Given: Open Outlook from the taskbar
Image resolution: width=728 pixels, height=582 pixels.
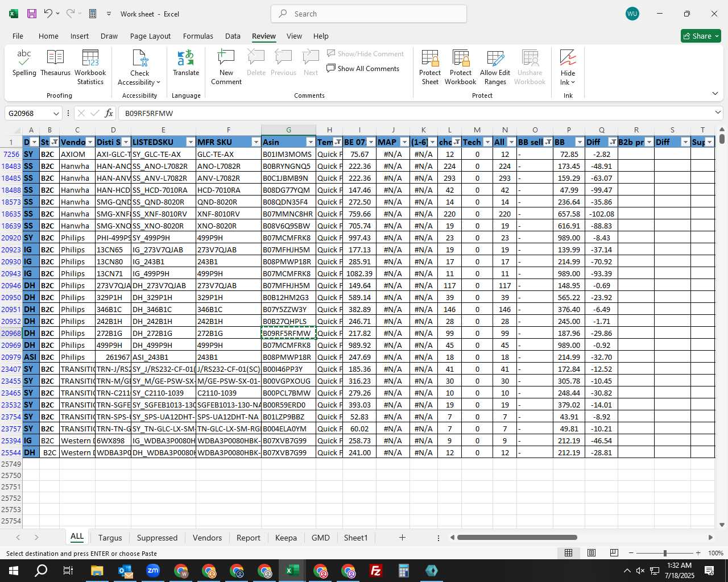Looking at the screenshot, I should [x=125, y=571].
